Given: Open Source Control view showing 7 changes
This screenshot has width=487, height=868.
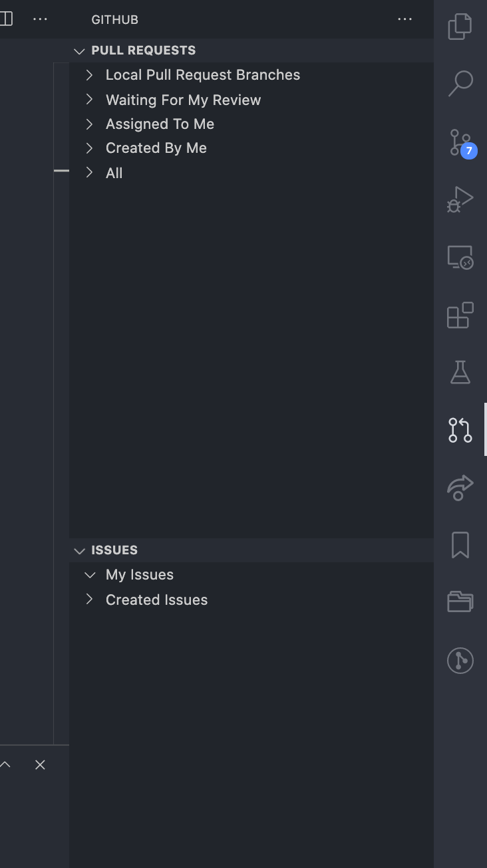Looking at the screenshot, I should tap(460, 141).
